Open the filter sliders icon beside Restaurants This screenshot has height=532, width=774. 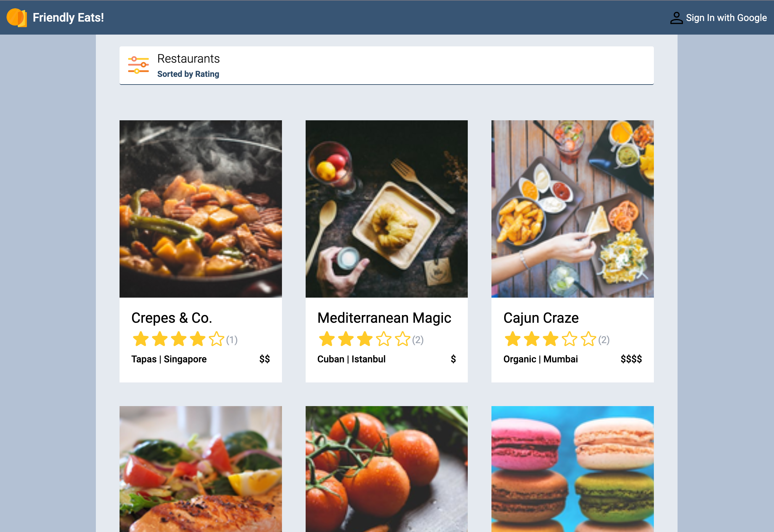click(x=138, y=65)
